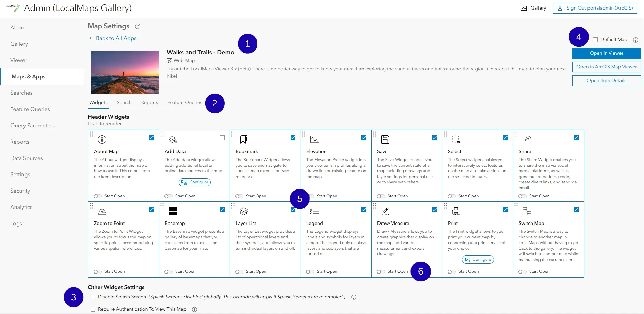The width and height of the screenshot is (644, 314).
Task: Select the Share widget icon
Action: pos(527,139)
